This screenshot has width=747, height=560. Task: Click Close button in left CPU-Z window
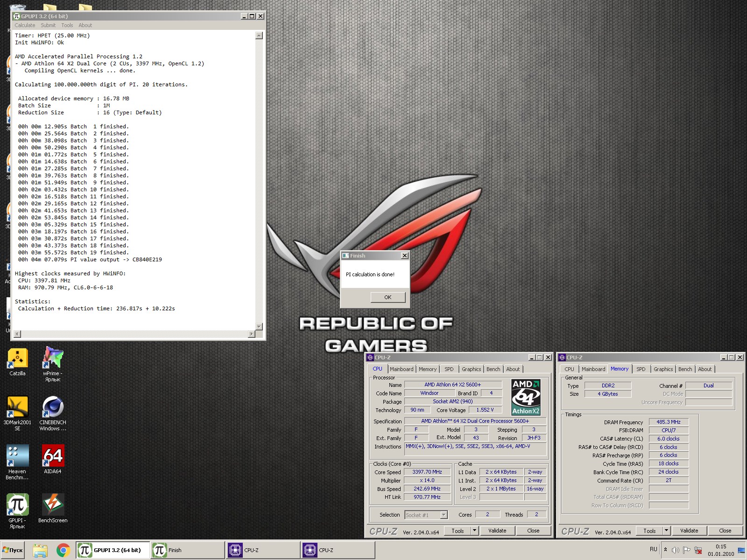533,531
